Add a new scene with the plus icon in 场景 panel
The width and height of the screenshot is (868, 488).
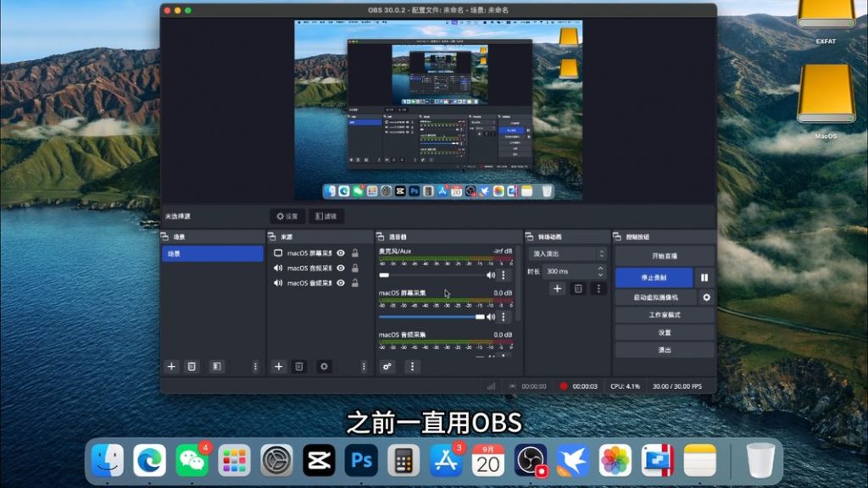171,366
